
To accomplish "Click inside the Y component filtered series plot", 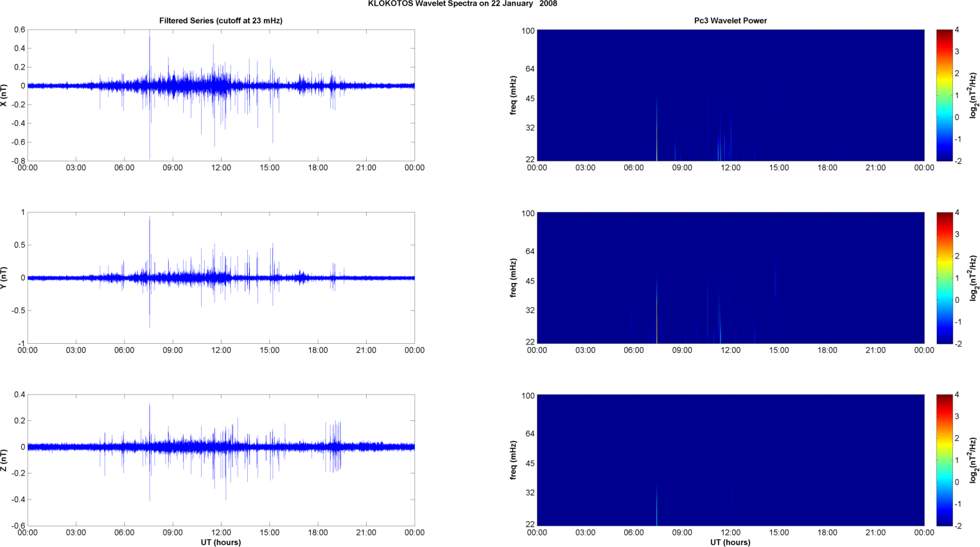I will coord(221,278).
